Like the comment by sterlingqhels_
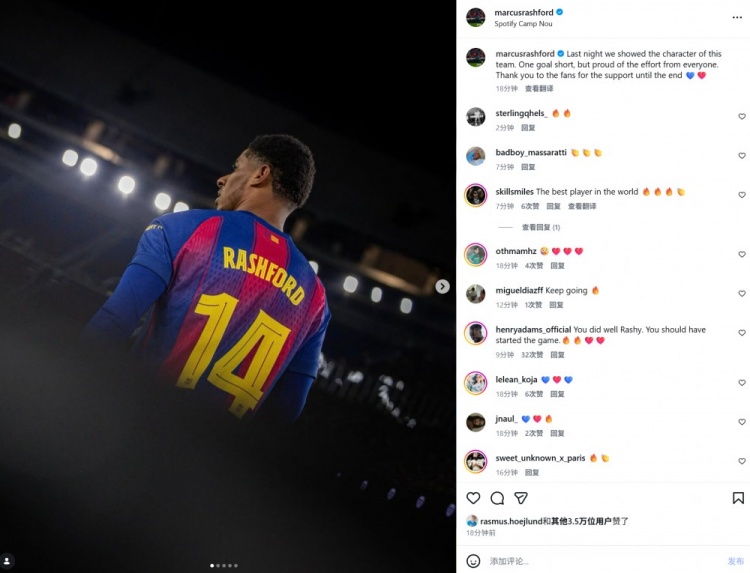The width and height of the screenshot is (750, 573). point(741,117)
